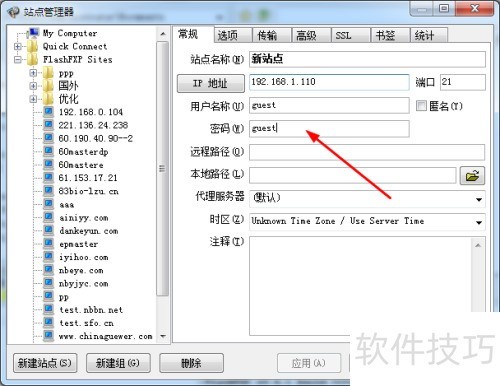Click the site icon next to 60masterdp
The width and height of the screenshot is (500, 386).
point(48,151)
